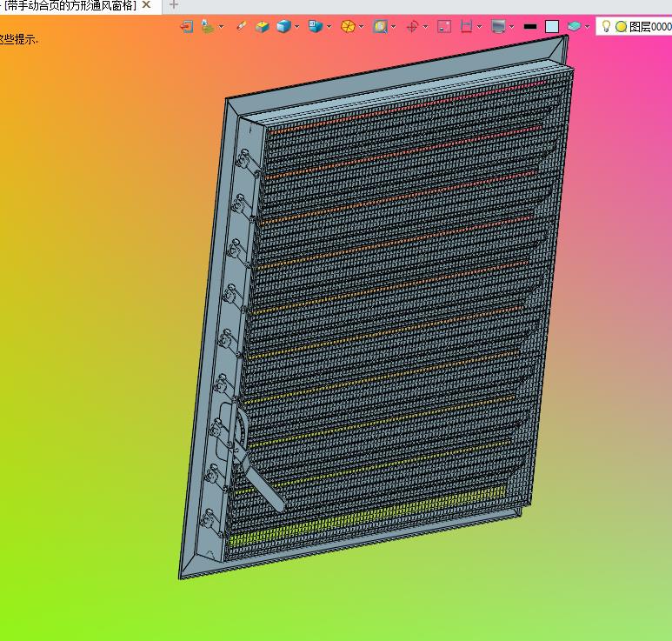This screenshot has height=641, width=672.
Task: Click the black line color swatch
Action: (x=530, y=27)
